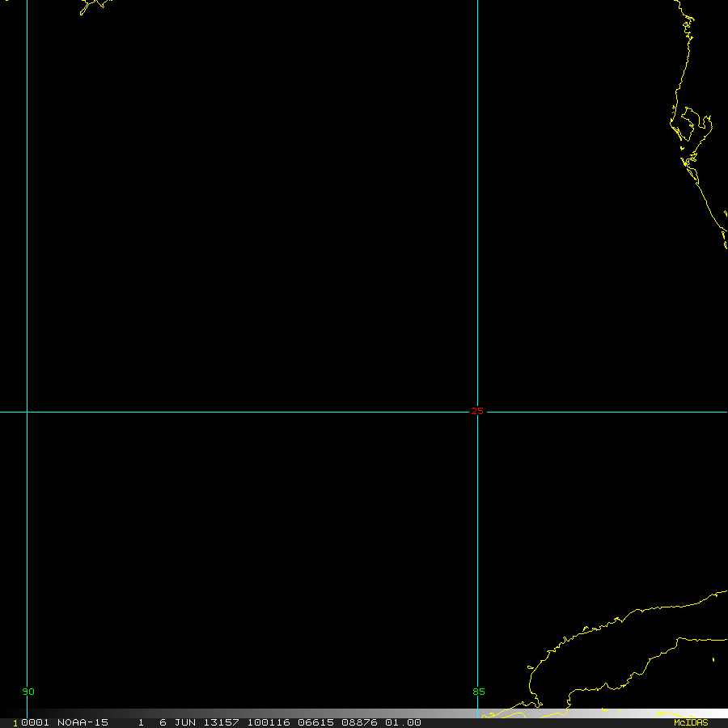Click the NOAA-15 satellite label
728x728 pixels.
[x=83, y=722]
